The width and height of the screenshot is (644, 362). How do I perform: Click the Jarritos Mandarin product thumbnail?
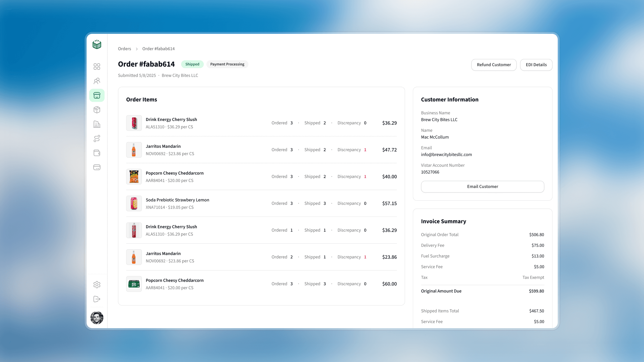click(134, 150)
